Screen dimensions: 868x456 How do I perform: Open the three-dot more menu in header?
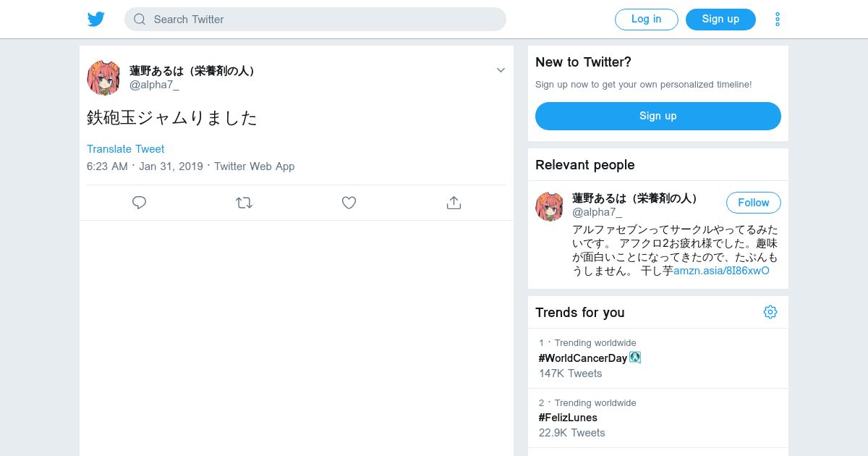pos(777,20)
